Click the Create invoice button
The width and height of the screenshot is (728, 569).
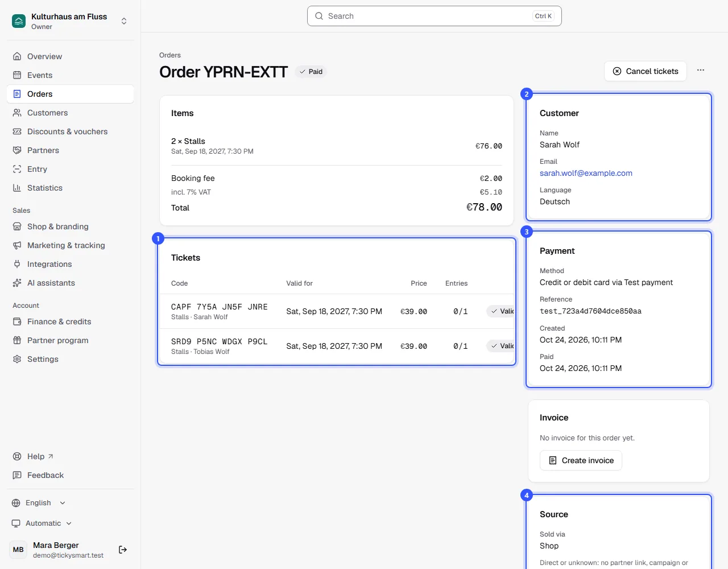pyautogui.click(x=581, y=460)
